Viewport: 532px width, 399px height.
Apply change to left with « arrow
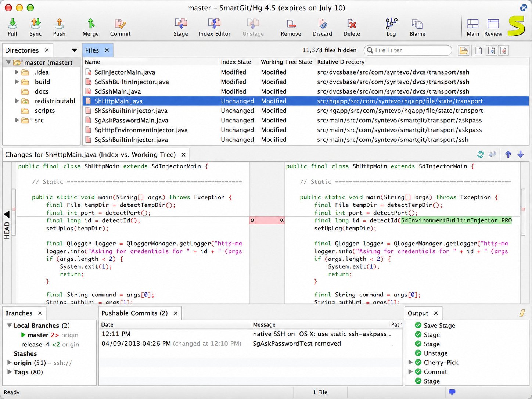point(281,220)
